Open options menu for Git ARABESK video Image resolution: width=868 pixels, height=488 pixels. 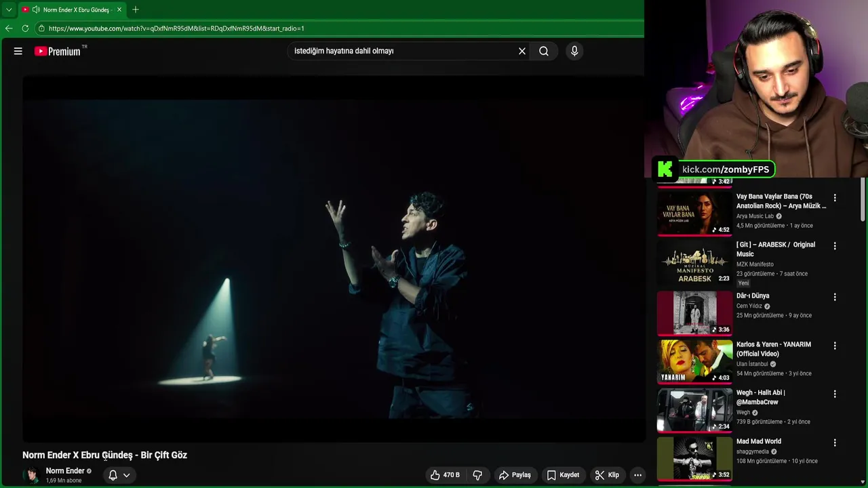835,246
